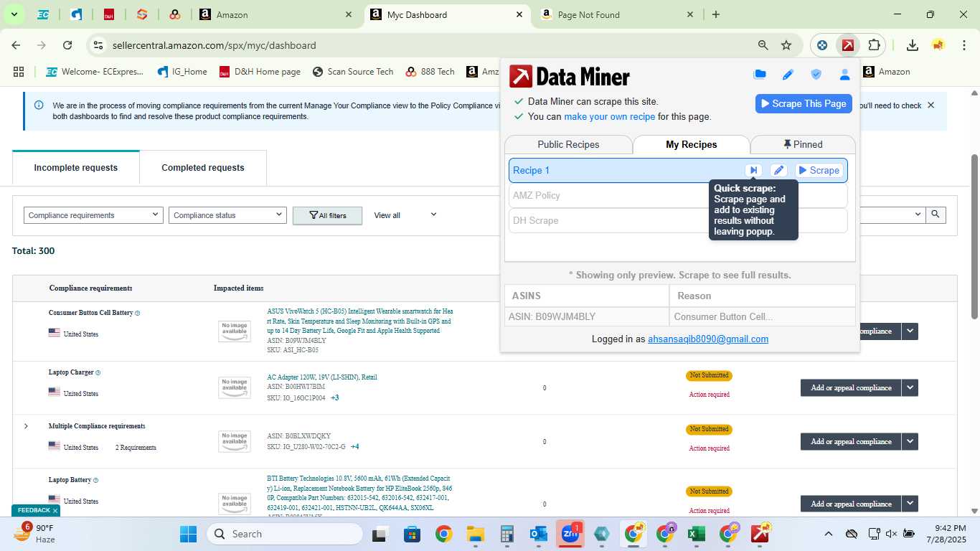Click the Windows taskbar Search box
The width and height of the screenshot is (980, 551).
click(285, 534)
